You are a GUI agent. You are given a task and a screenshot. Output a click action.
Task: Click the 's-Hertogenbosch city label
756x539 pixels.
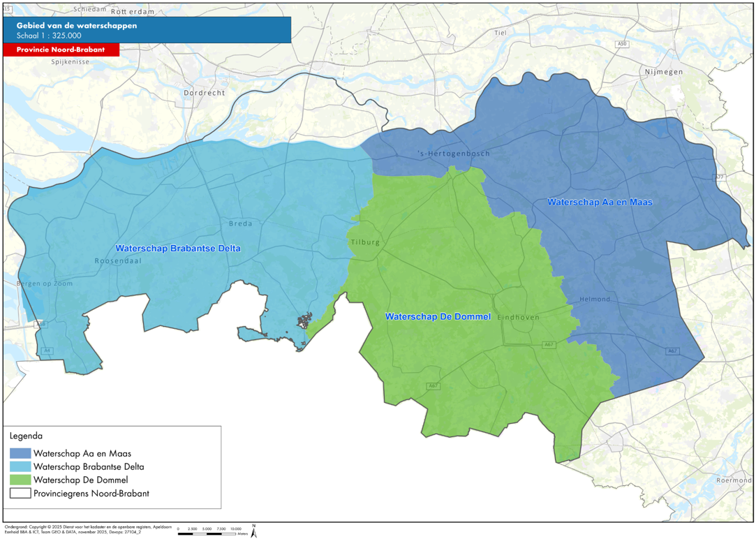pyautogui.click(x=453, y=154)
